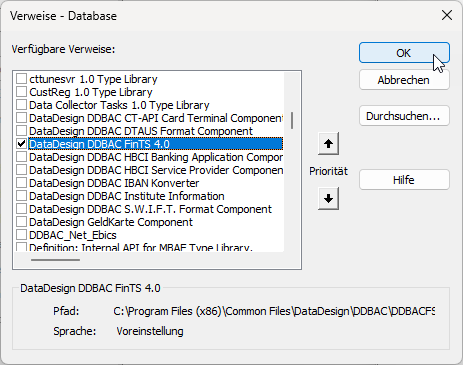Image resolution: width=463 pixels, height=365 pixels.
Task: Enable Data Collector Tasks 1.0 Type Library checkbox
Action: [22, 105]
